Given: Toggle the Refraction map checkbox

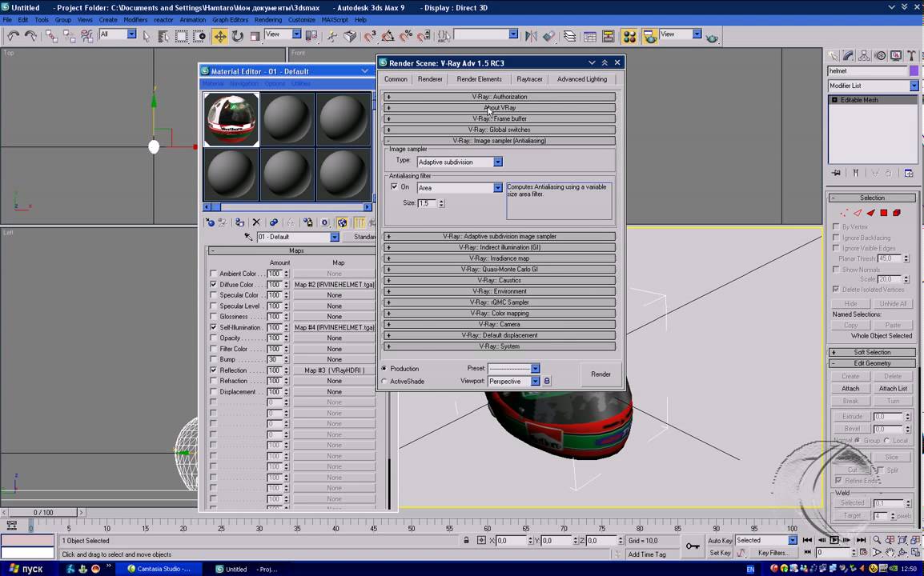Looking at the screenshot, I should 213,381.
